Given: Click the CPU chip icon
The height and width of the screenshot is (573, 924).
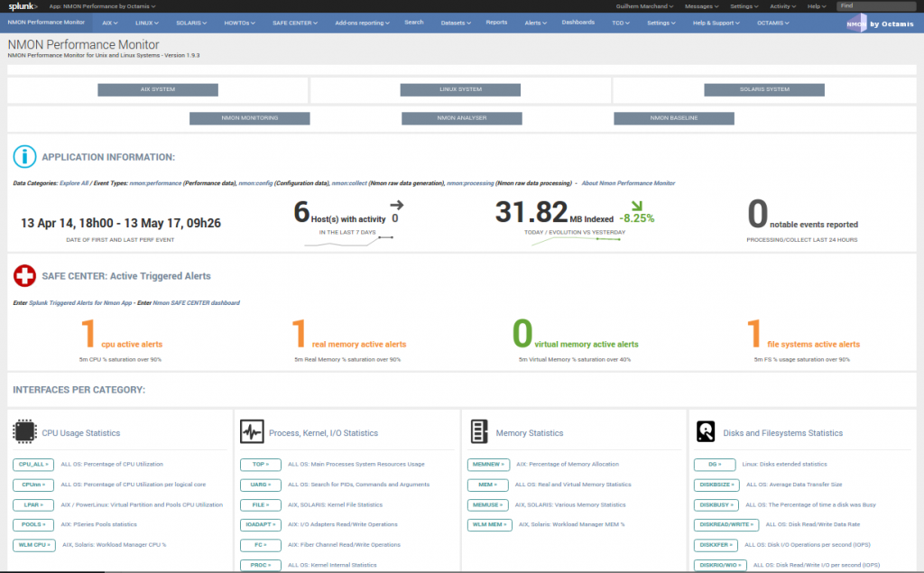Looking at the screenshot, I should 24,432.
